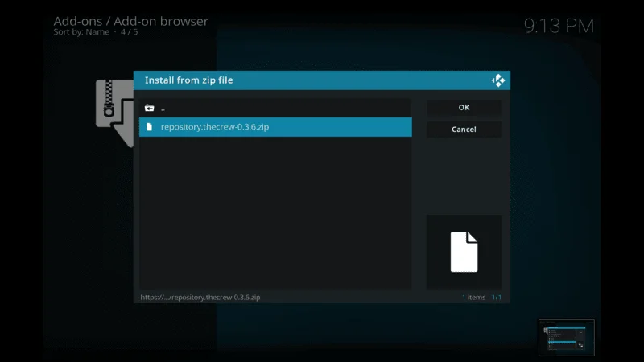Image resolution: width=644 pixels, height=362 pixels.
Task: Click the Kodi logo in dialog header
Action: click(x=498, y=80)
